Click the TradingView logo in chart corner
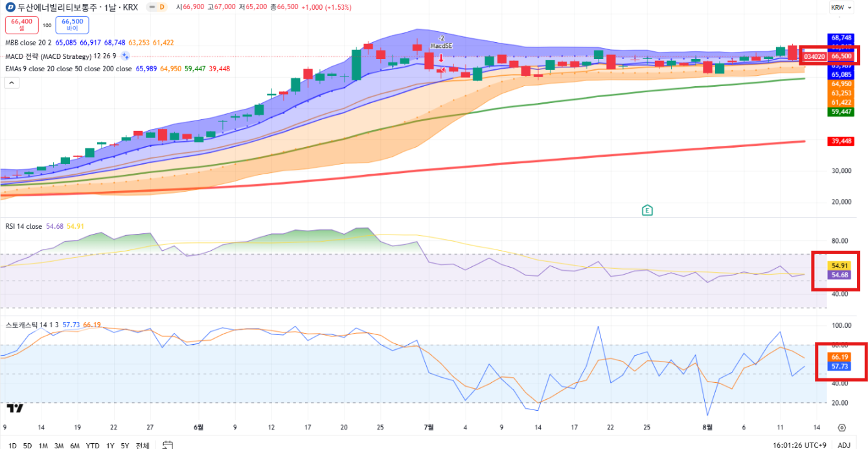The height and width of the screenshot is (449, 868). pos(15,408)
